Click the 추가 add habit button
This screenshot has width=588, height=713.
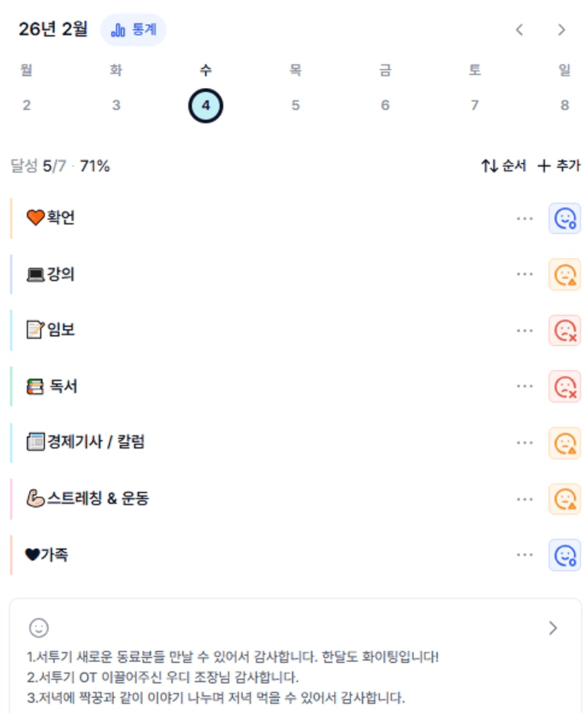click(559, 166)
